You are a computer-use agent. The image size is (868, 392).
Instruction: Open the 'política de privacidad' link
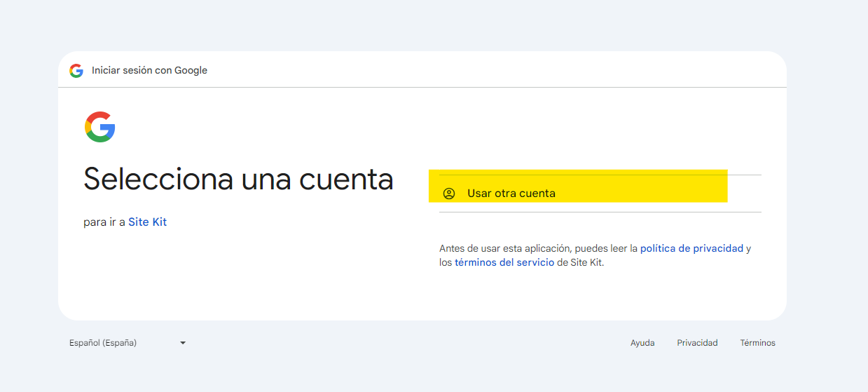tap(691, 248)
